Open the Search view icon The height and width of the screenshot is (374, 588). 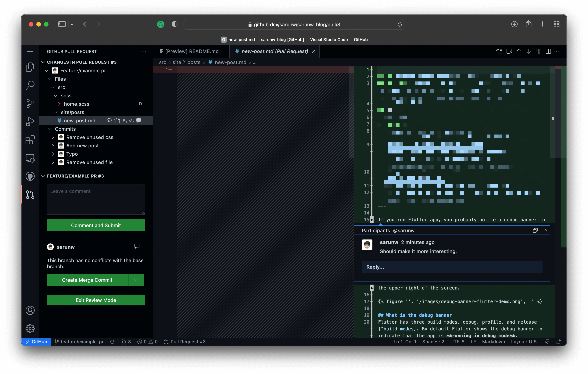pyautogui.click(x=30, y=85)
